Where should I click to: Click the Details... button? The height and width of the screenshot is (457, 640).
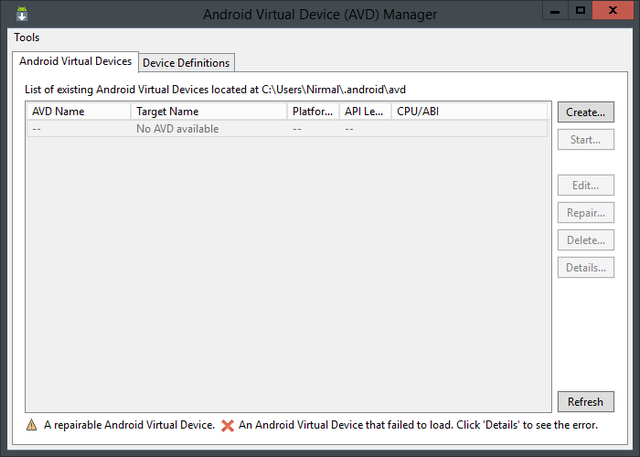pos(586,268)
